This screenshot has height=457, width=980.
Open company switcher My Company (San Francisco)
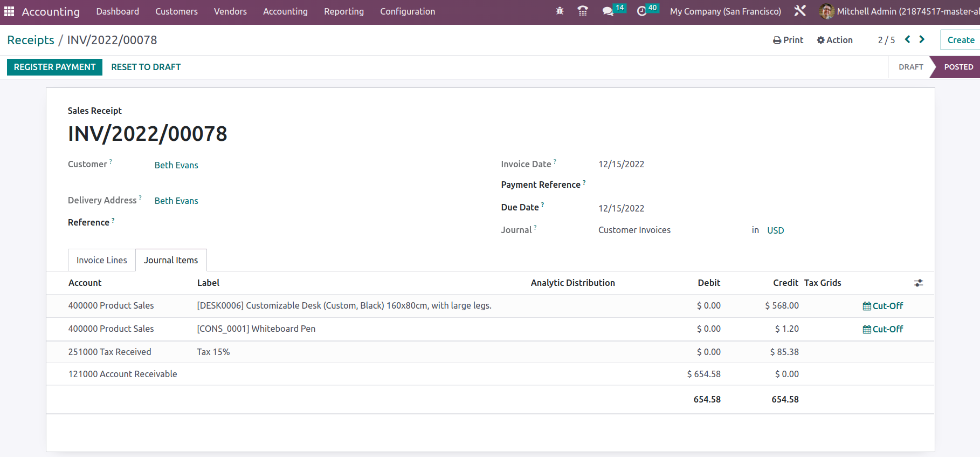coord(725,11)
